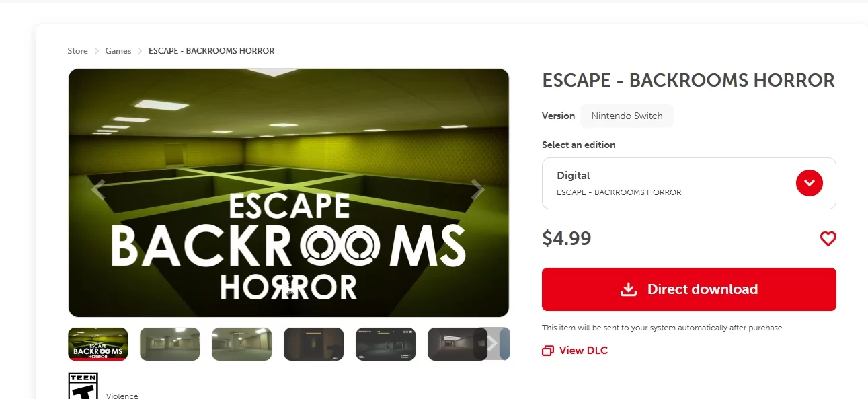Image resolution: width=868 pixels, height=399 pixels.
Task: Click the download icon inside Direct download
Action: (628, 289)
